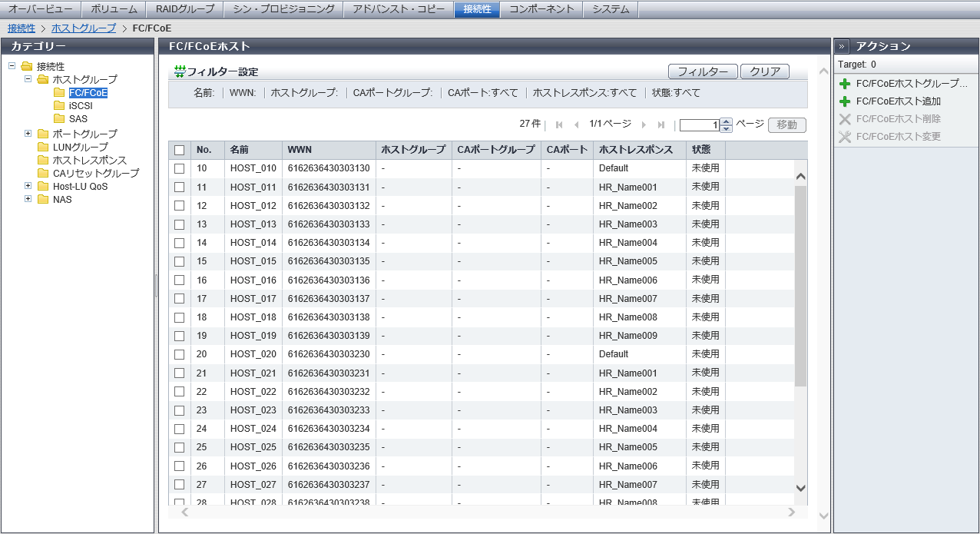Viewport: 980px width, 534px height.
Task: Select the iSCSI folder icon in tree
Action: (59, 106)
